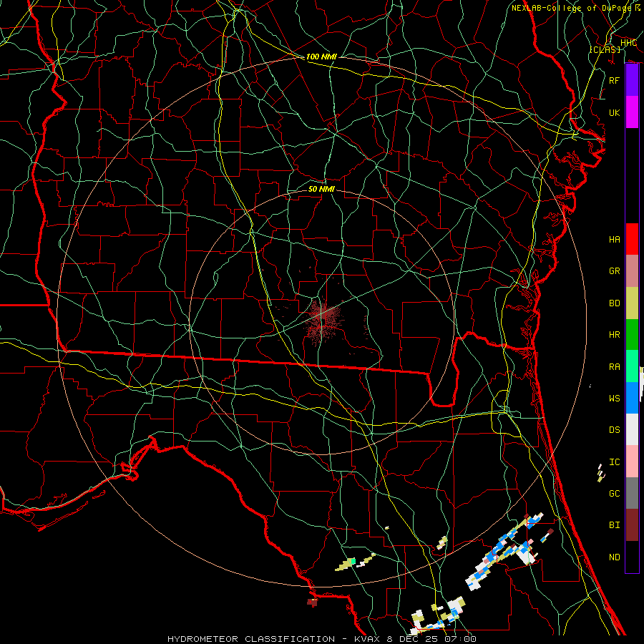Click the RF purple legend swatch
The height and width of the screenshot is (644, 644).
[632, 80]
